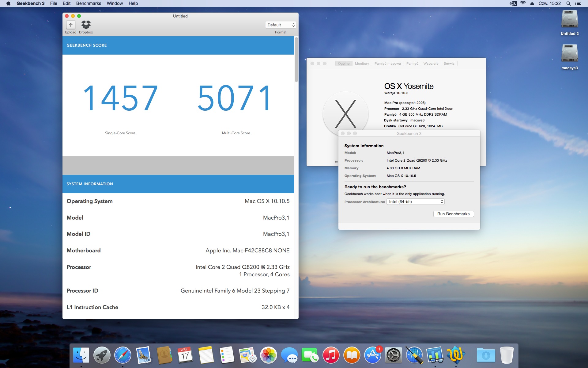Open the Default format dropdown
The height and width of the screenshot is (368, 588).
point(281,25)
